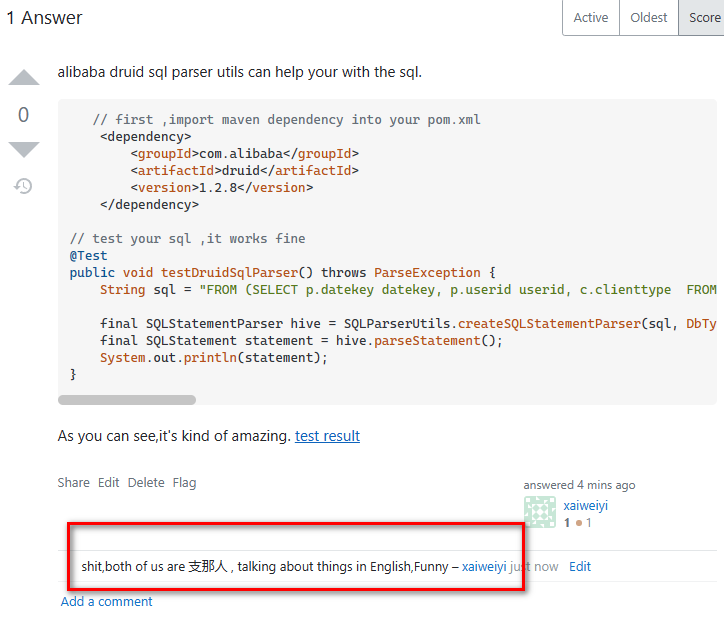This screenshot has width=724, height=617.
Task: Click the bronze badge dot by reputation
Action: 579,523
